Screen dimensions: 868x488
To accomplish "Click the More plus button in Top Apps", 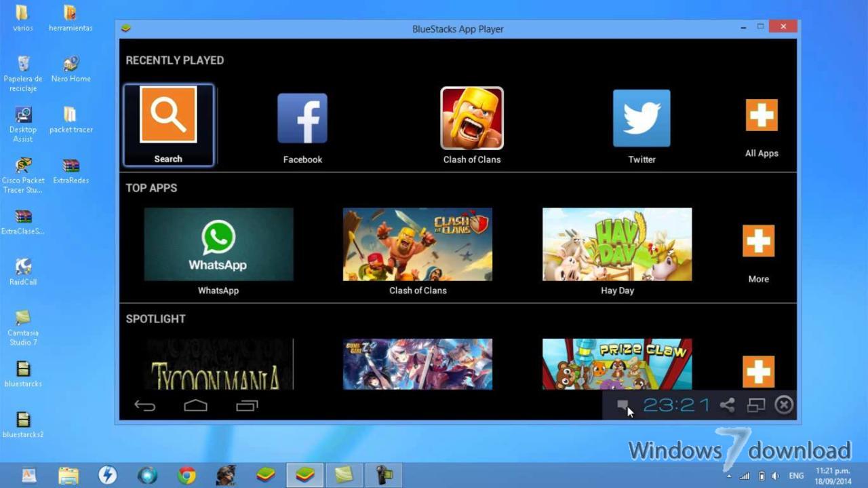I will tap(758, 241).
